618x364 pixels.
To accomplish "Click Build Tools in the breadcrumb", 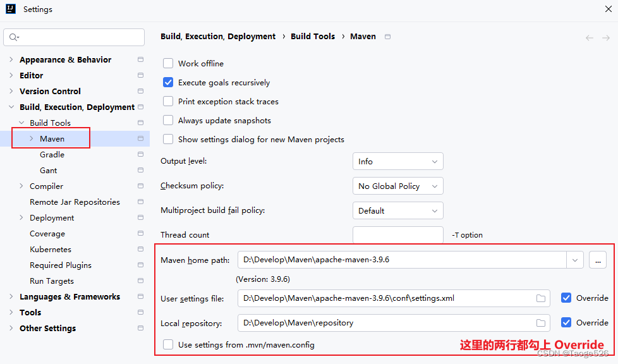I will [x=313, y=36].
